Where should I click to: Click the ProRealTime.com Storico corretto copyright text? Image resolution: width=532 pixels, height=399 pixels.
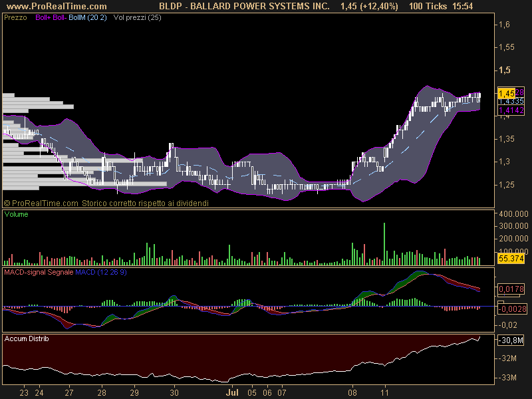106,203
